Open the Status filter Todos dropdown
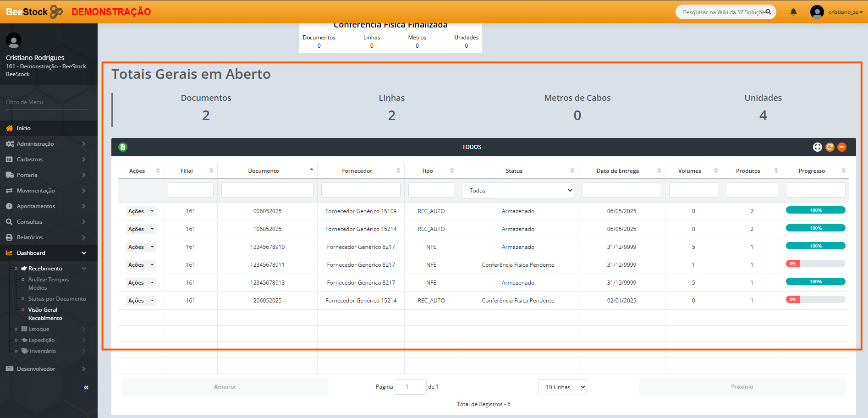This screenshot has width=868, height=418. 518,191
